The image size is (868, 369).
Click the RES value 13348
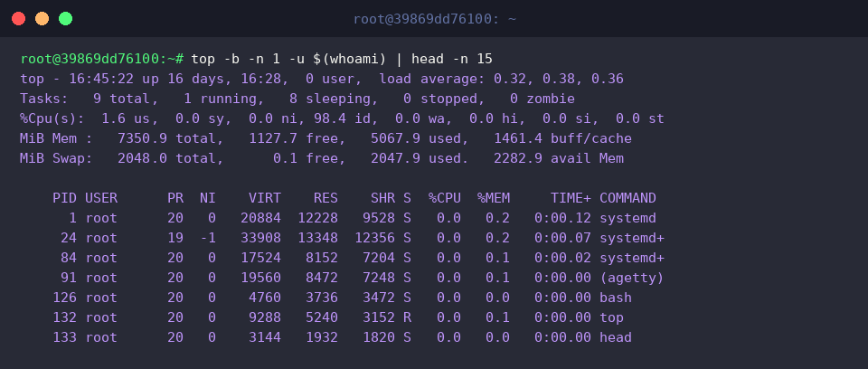tap(317, 238)
